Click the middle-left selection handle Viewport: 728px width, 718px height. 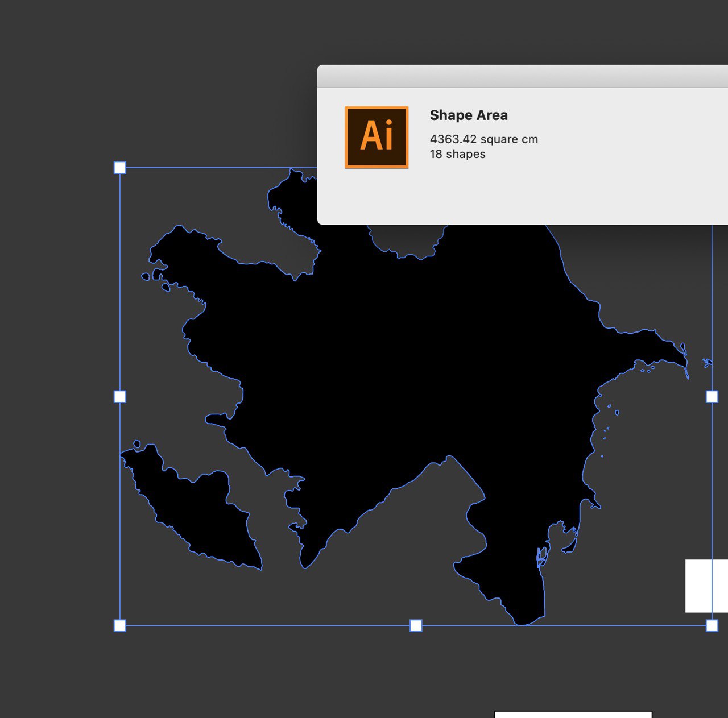pyautogui.click(x=120, y=397)
